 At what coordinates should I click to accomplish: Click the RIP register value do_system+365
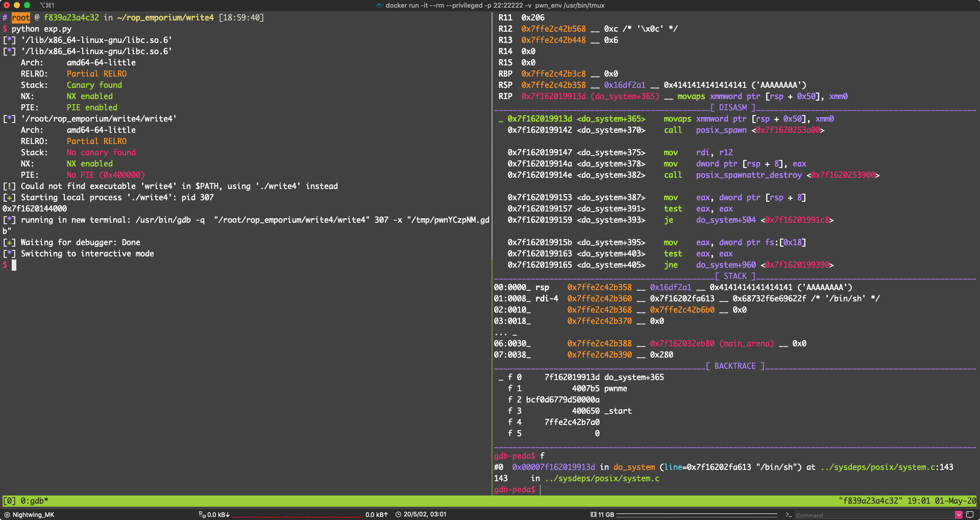[590, 97]
